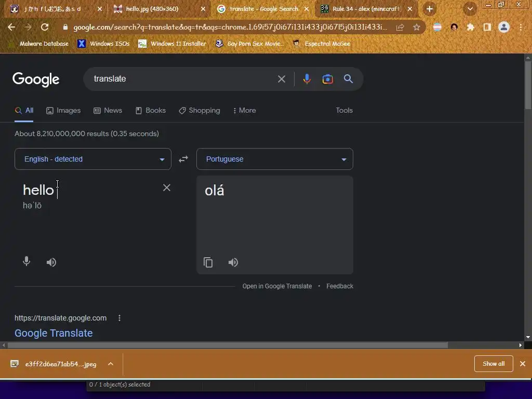Share this page via the address bar icon
Screen dimensions: 532x399
point(400,27)
